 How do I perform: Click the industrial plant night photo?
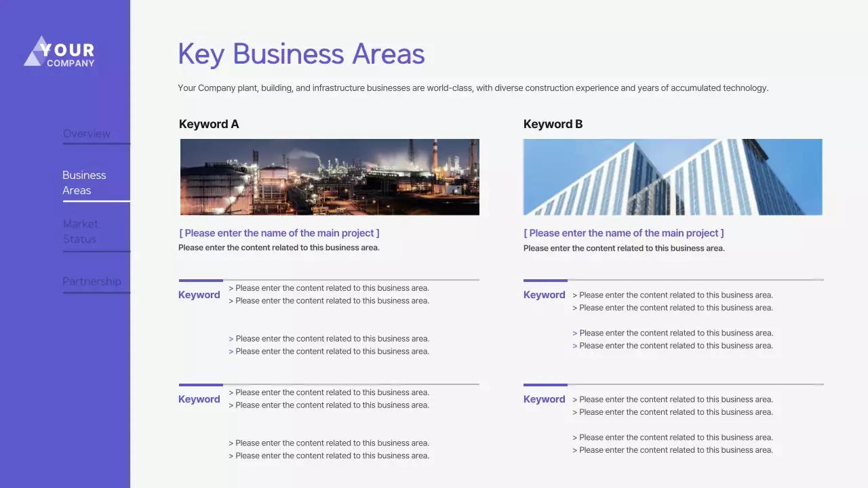(330, 177)
